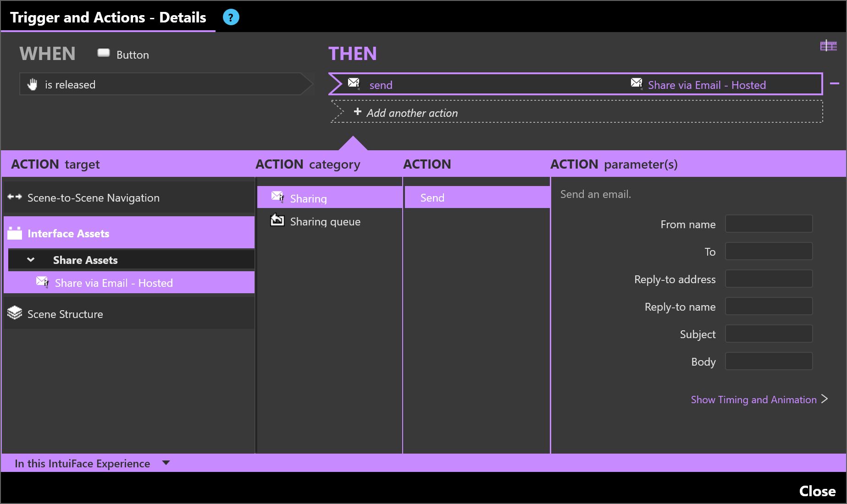Expand Show Timing and Animation arrow
Viewport: 847px width, 504px height.
click(825, 399)
